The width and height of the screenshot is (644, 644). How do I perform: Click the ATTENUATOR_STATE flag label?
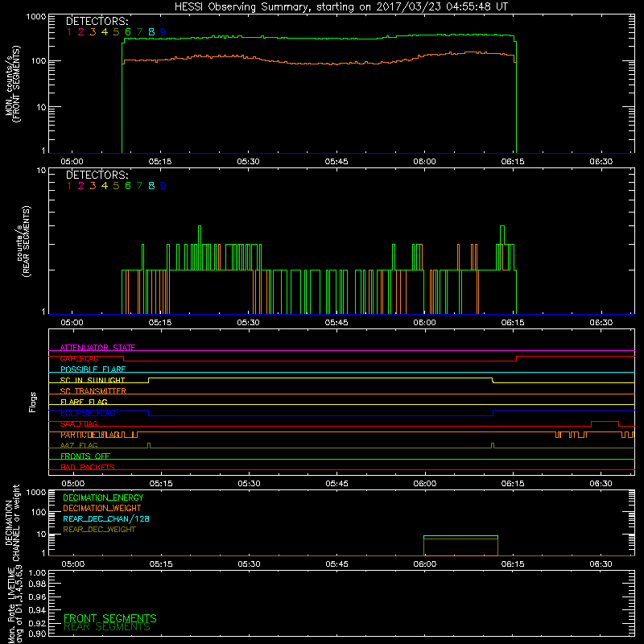coord(97,348)
